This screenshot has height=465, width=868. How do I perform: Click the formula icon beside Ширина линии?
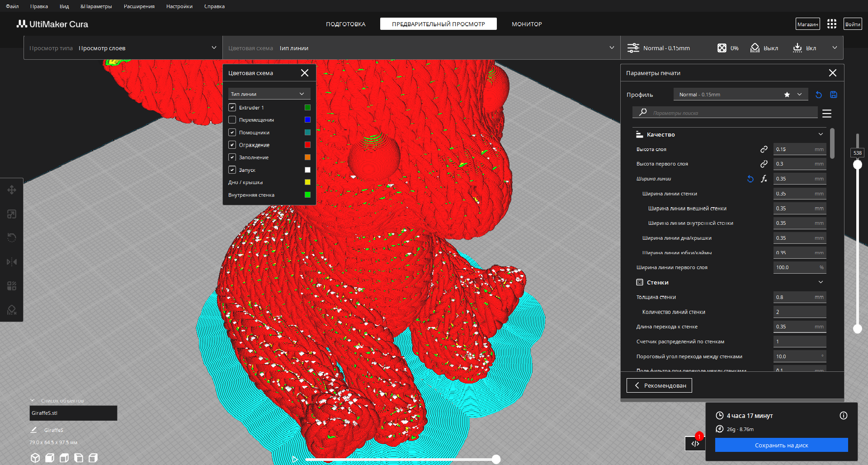pos(764,179)
